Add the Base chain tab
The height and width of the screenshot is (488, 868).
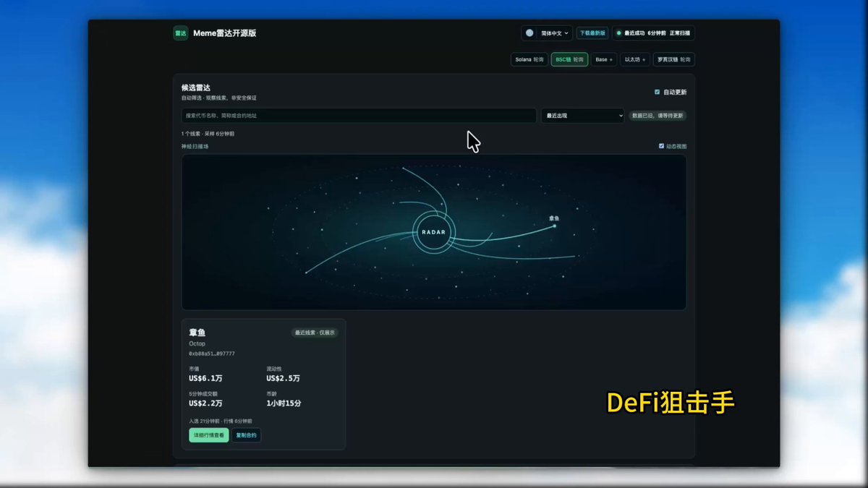pos(604,59)
